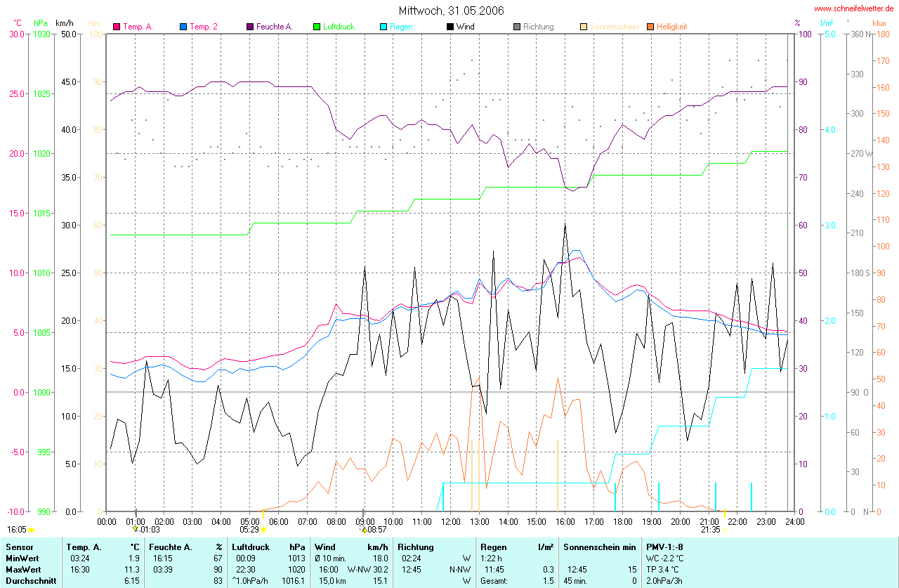Click the l/m² axis unit label at top
Image resolution: width=899 pixels, height=588 pixels.
(827, 23)
